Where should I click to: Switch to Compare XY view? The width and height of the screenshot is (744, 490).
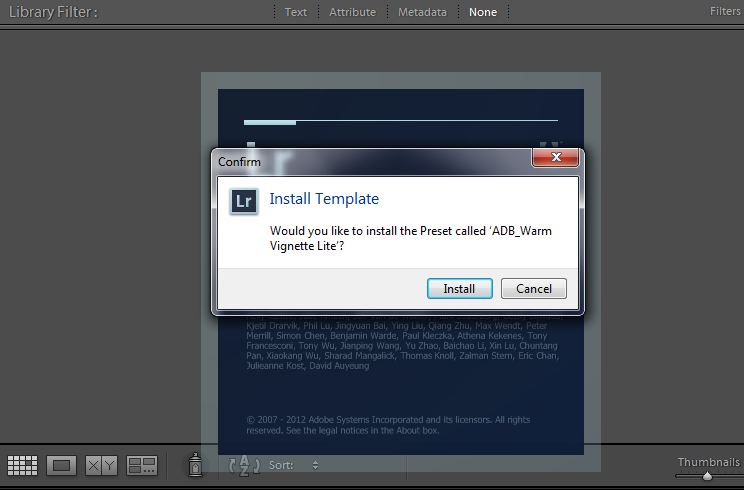pos(102,465)
